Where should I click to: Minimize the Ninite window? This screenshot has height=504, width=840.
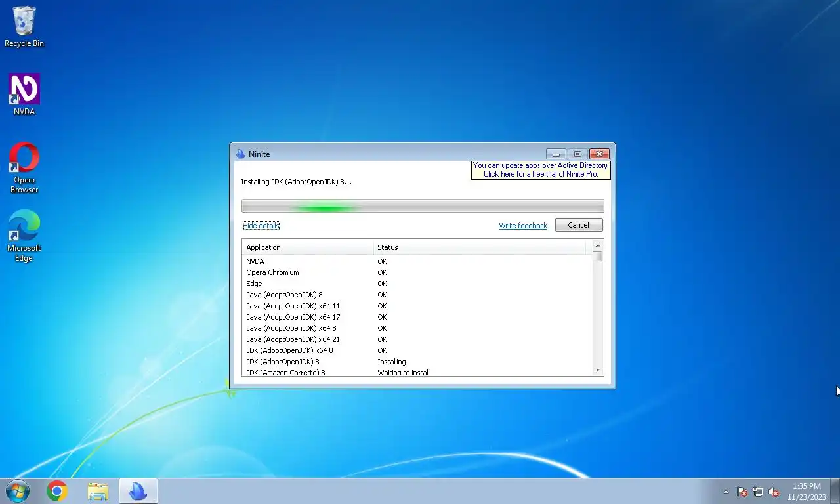click(556, 154)
